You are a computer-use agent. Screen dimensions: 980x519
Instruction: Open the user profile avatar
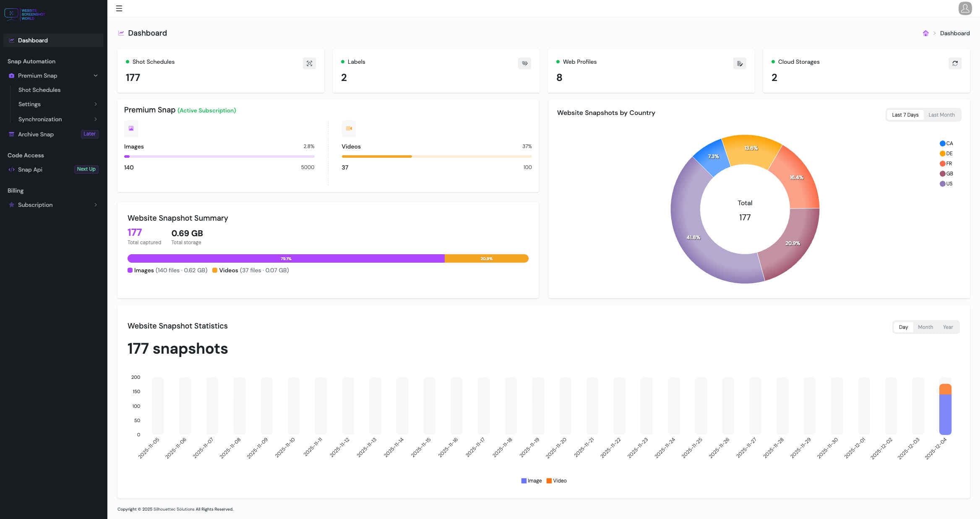tap(965, 8)
